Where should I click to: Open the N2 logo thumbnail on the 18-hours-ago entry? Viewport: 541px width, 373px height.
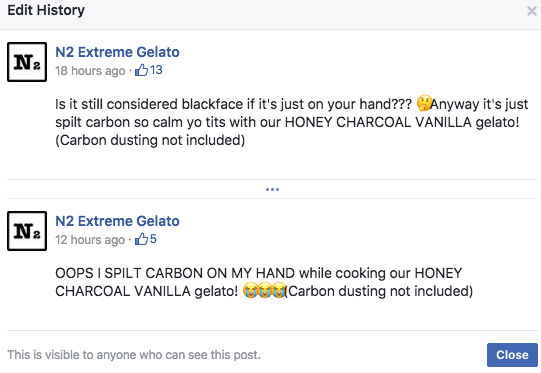coord(27,62)
